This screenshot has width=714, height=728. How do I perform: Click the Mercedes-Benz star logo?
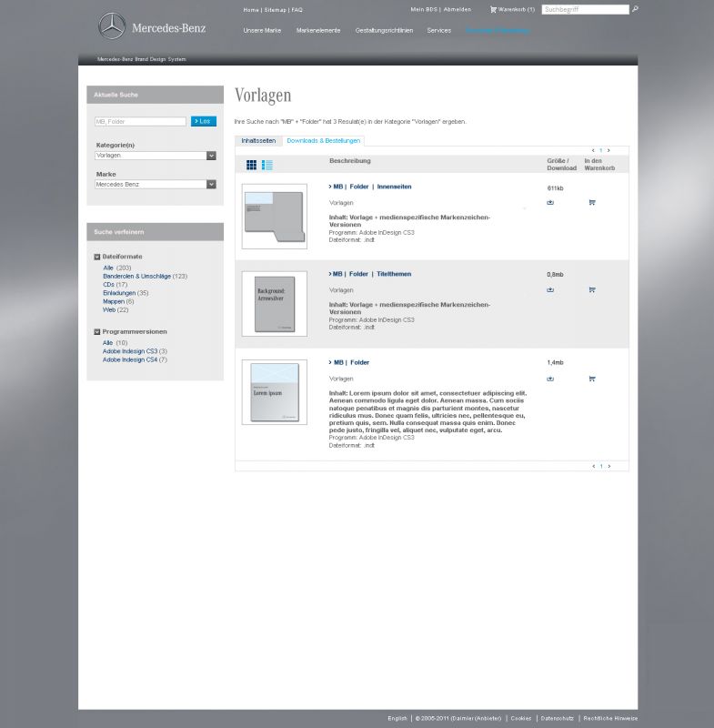(x=112, y=26)
